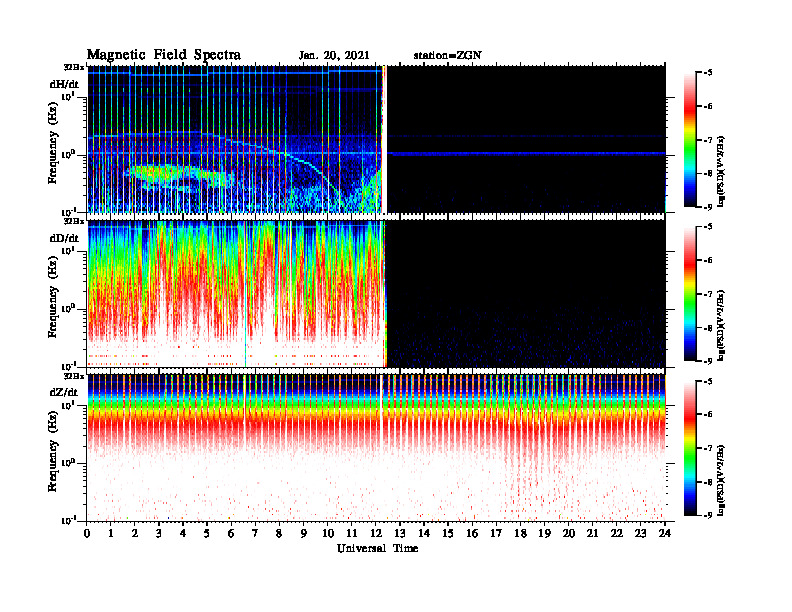Click the "5" hour tick label

[x=207, y=534]
